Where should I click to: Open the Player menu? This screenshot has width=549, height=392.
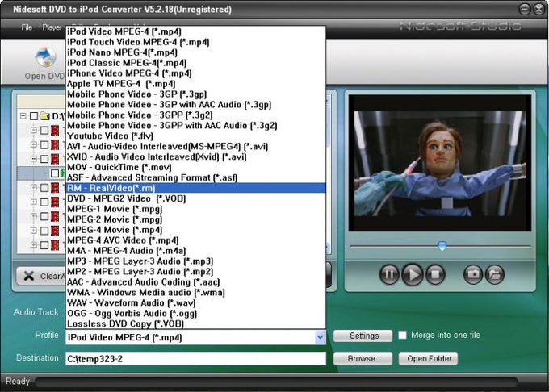[x=52, y=27]
